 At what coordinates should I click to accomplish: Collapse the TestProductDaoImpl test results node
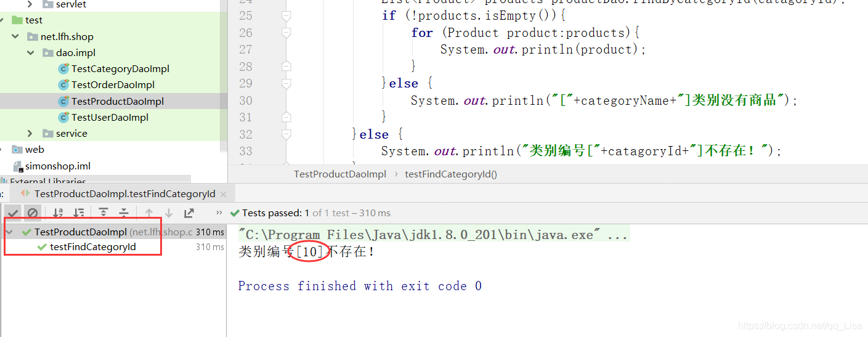pyautogui.click(x=9, y=232)
